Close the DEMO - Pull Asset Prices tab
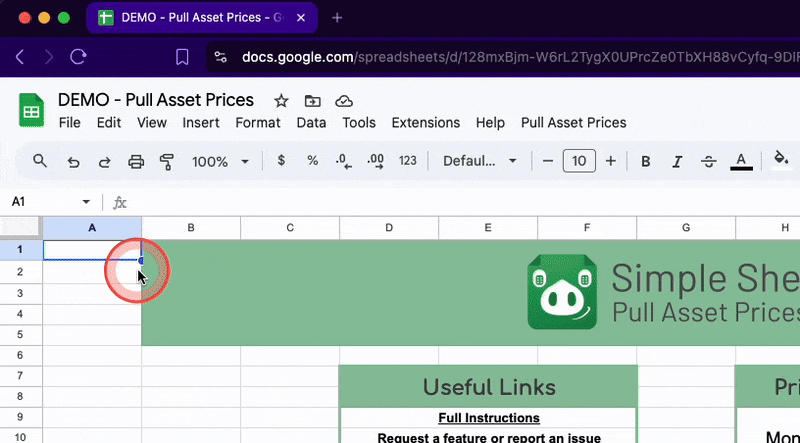The image size is (800, 443). point(301,18)
